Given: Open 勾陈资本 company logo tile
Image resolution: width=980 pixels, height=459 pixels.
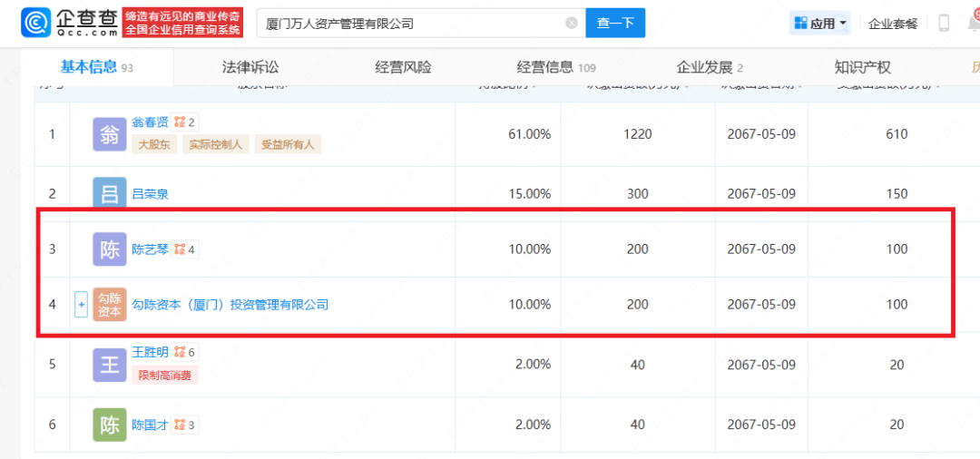Looking at the screenshot, I should click(110, 304).
